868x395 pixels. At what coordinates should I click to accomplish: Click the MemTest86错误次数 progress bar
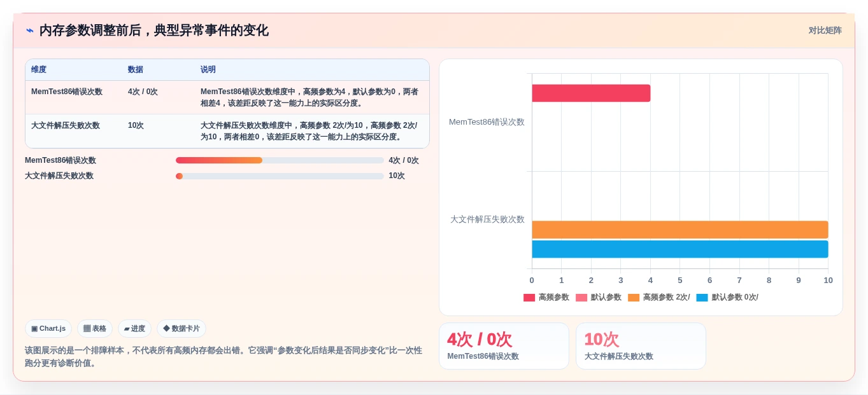280,160
